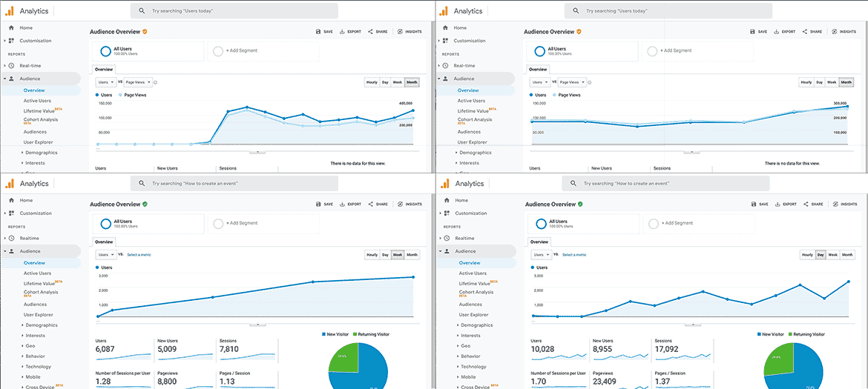Select Week granularity in bottom-right panel
This screenshot has height=389, width=868.
pyautogui.click(x=833, y=255)
